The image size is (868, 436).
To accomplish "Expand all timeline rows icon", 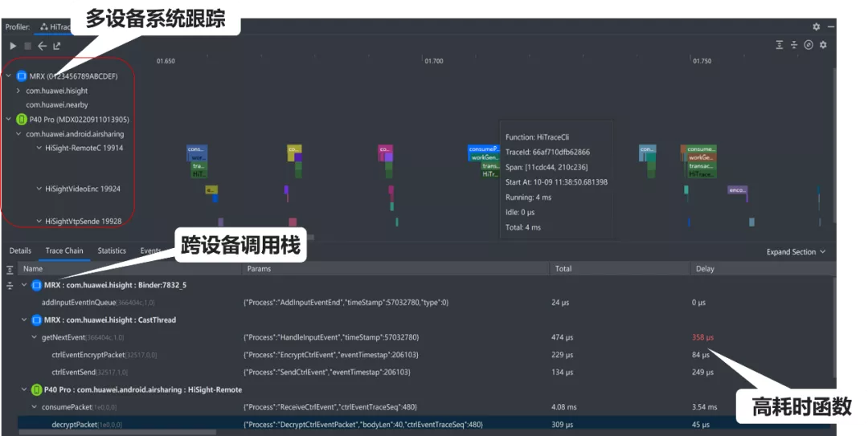I will 780,45.
